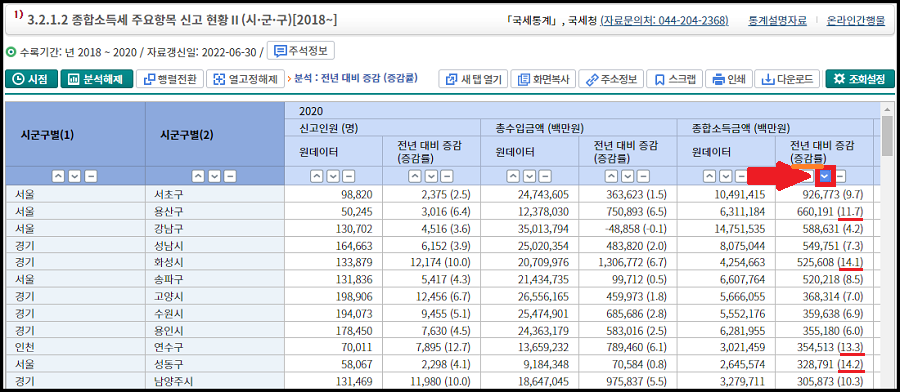Open 통계설명자료 link
The height and width of the screenshot is (392, 900).
(777, 21)
